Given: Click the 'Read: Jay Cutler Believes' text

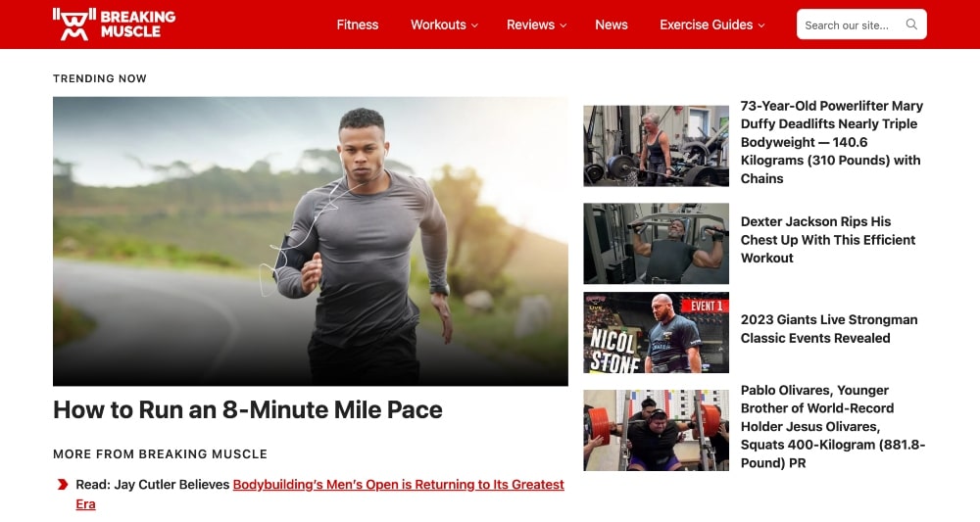Looking at the screenshot, I should point(153,485).
